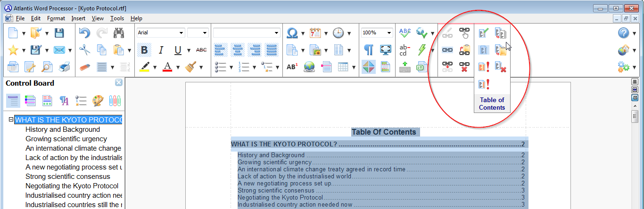Open the Arial font name dropdown

pos(181,33)
